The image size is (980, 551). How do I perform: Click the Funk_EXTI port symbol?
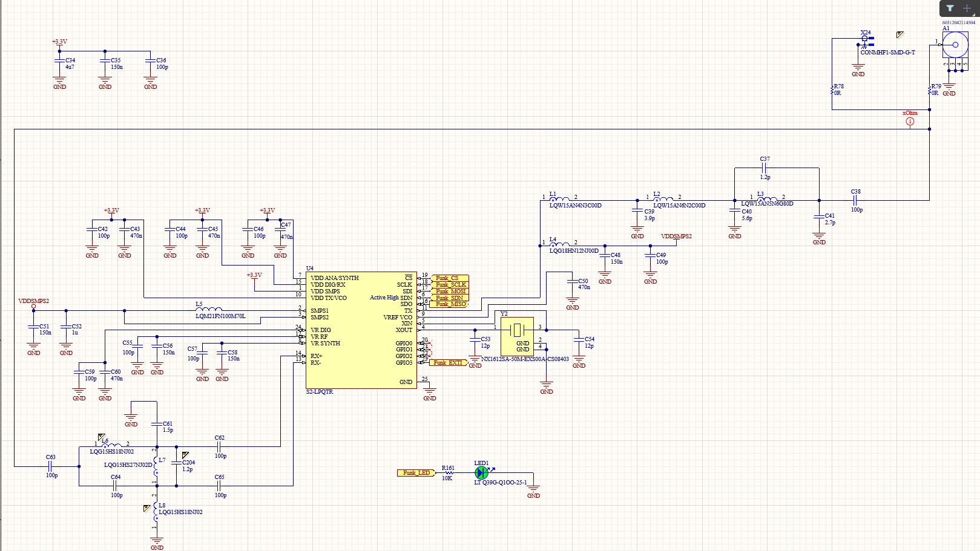point(448,362)
